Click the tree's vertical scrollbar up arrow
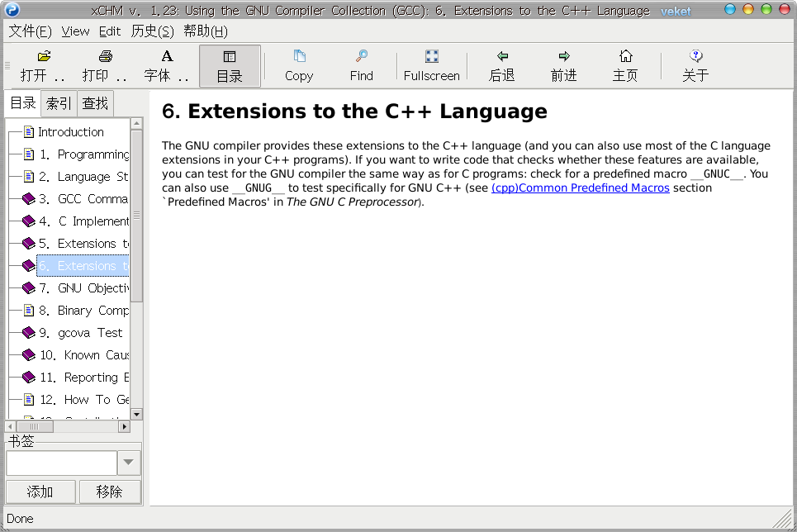 (136, 124)
